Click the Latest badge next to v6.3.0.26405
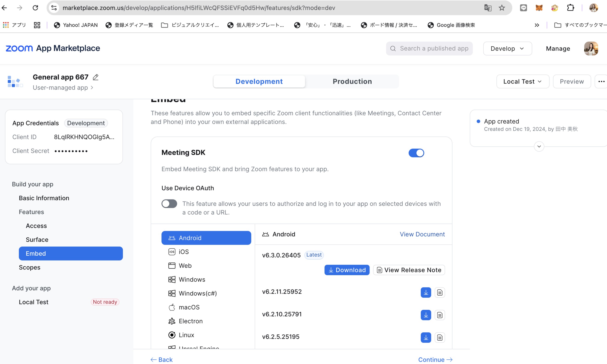 [314, 255]
